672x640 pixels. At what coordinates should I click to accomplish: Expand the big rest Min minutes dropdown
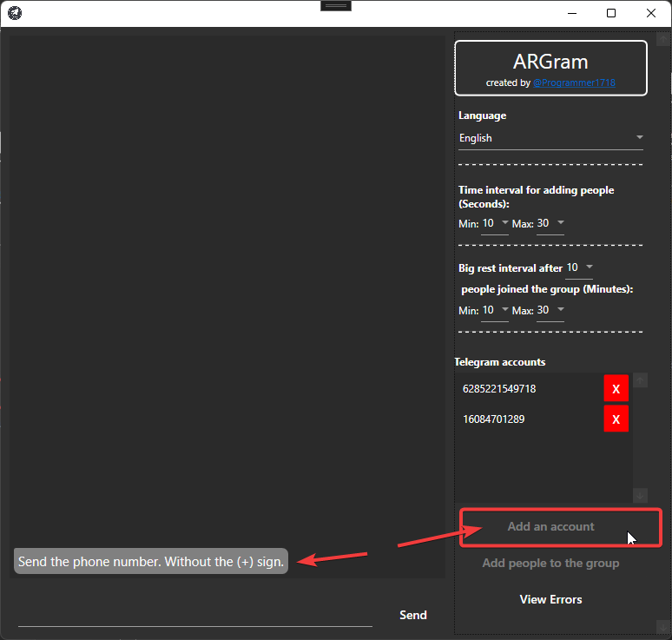496,310
